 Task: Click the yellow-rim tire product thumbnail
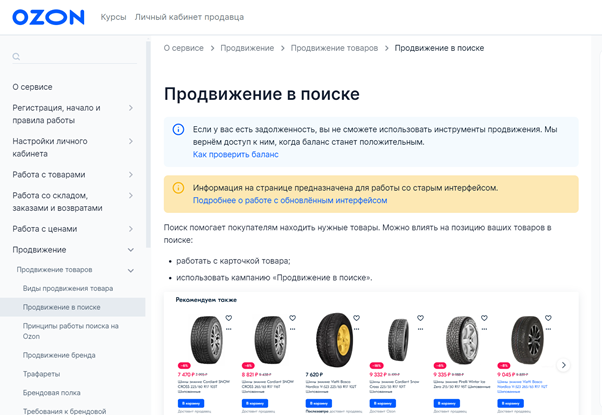[334, 340]
